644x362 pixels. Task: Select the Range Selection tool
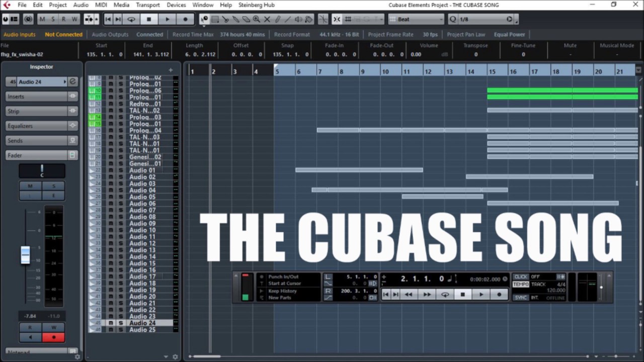[215, 19]
